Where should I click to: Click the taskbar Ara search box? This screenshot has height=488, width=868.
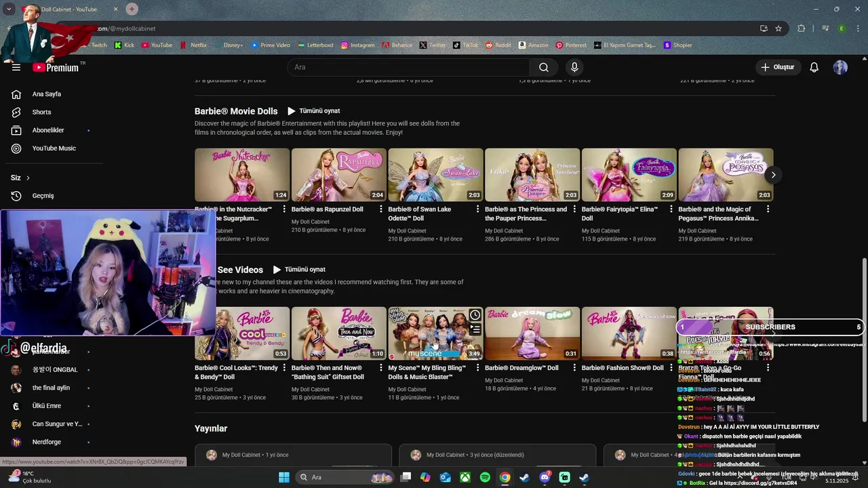(x=345, y=477)
